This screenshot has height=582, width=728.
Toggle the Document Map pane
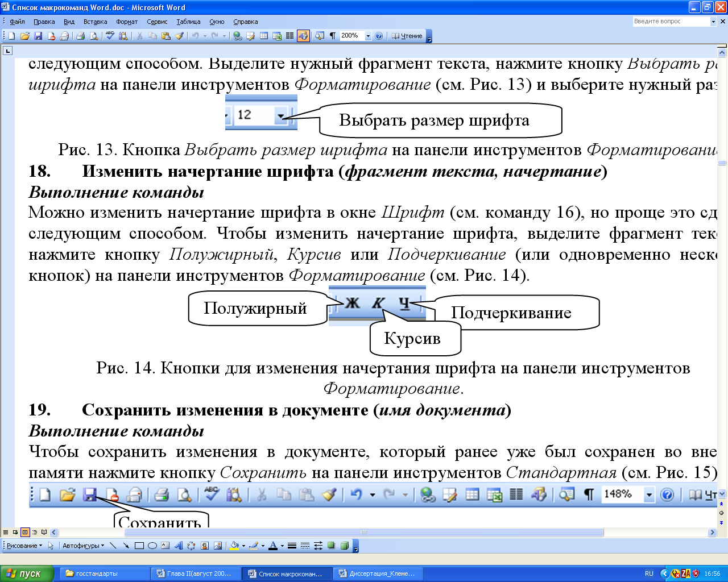coord(320,36)
